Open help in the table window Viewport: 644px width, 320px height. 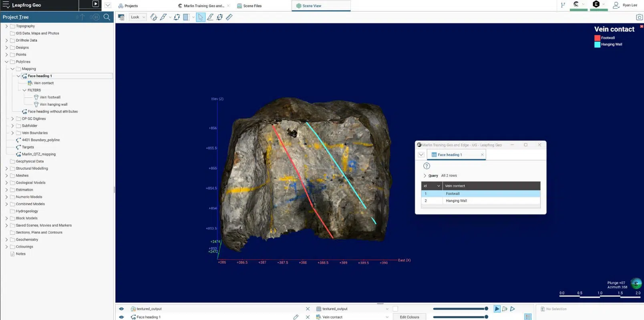(x=427, y=166)
